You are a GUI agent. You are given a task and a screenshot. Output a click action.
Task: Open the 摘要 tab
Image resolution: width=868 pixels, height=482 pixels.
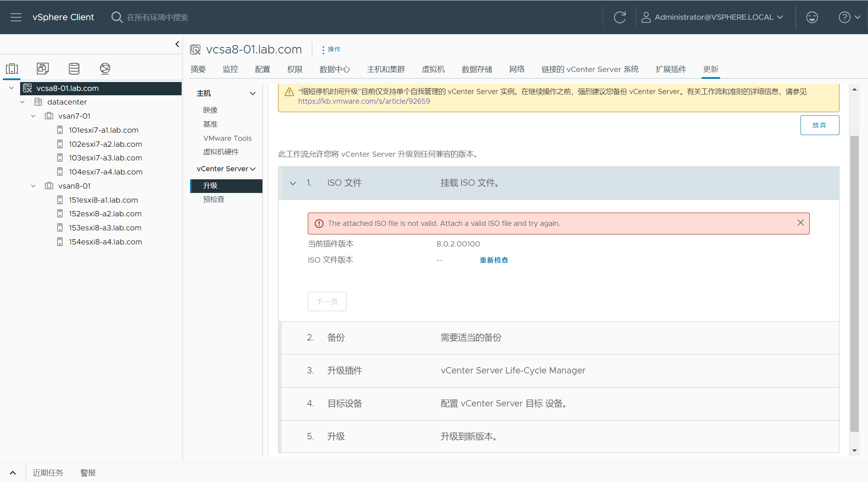coord(198,69)
